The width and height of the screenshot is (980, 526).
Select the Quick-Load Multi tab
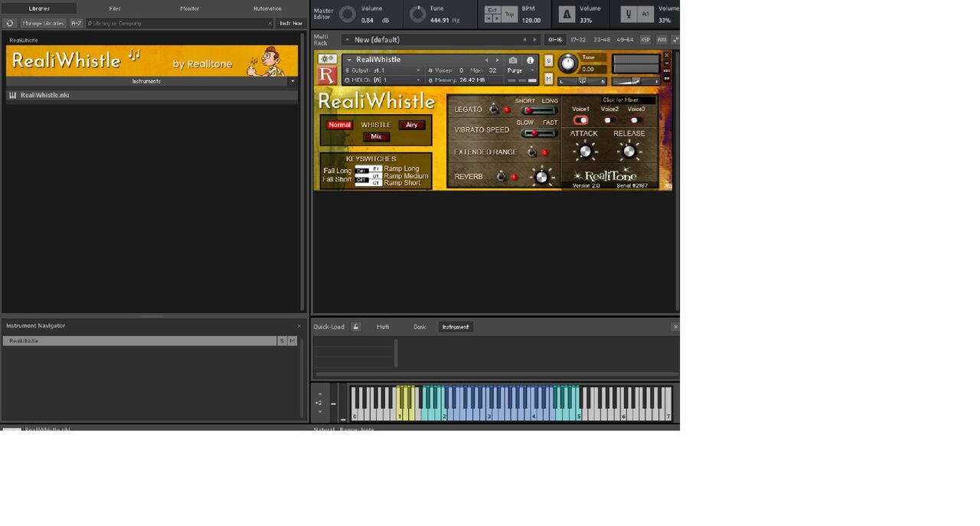click(383, 327)
